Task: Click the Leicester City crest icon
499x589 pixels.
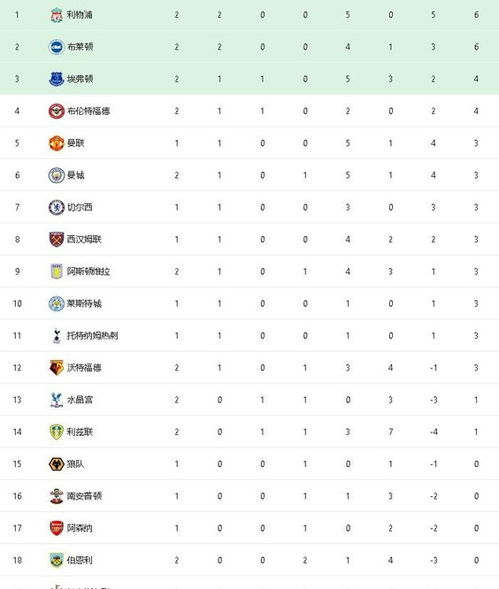Action: 56,304
